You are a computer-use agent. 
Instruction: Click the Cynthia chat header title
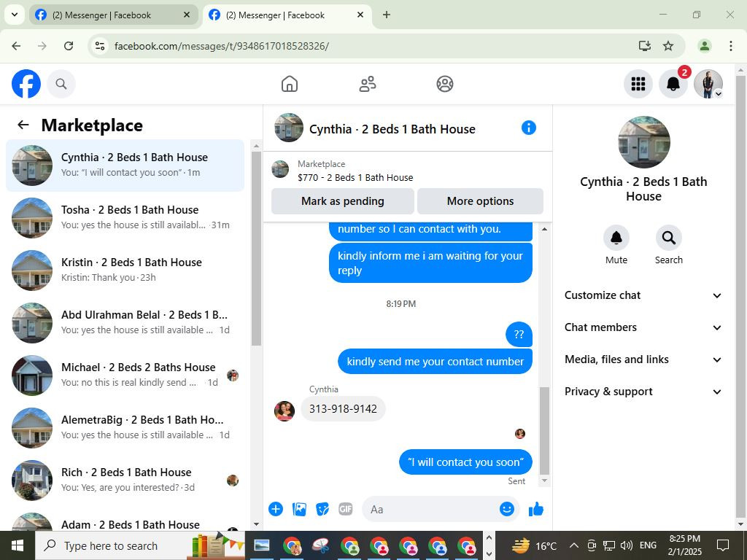click(x=392, y=129)
